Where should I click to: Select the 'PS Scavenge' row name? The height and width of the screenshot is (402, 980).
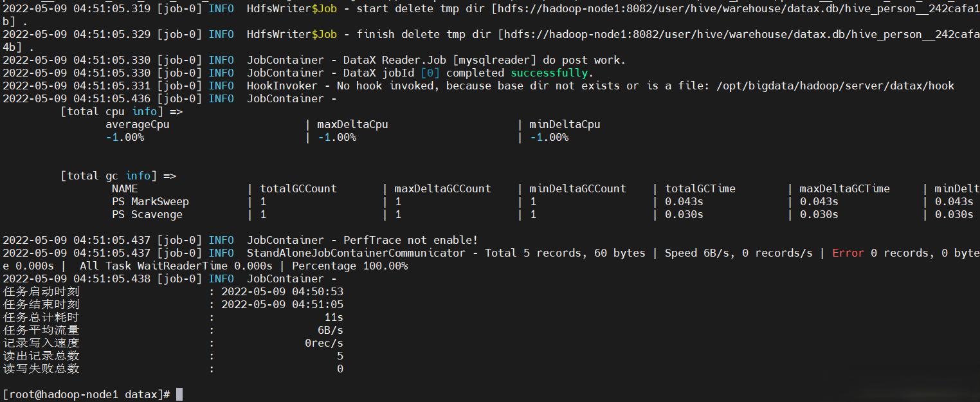(147, 214)
